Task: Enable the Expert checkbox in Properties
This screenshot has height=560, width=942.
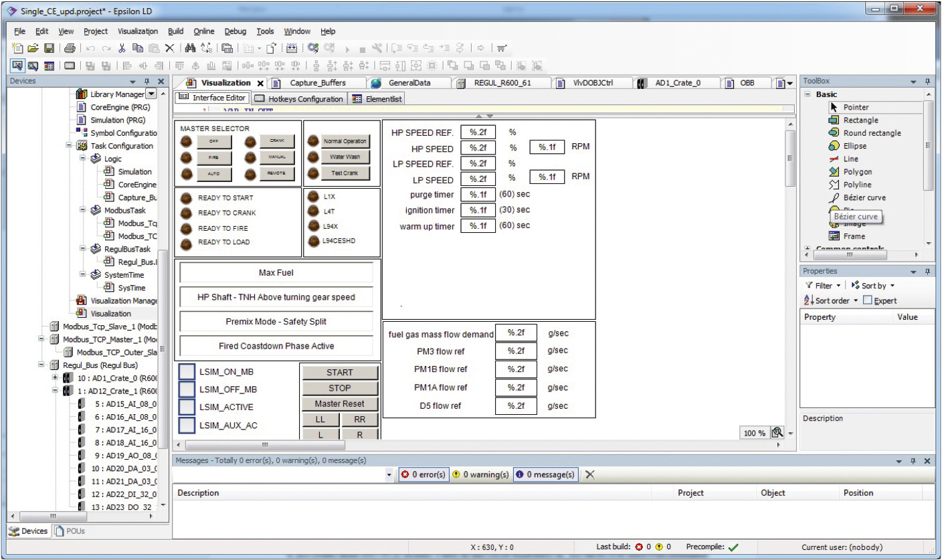Action: [x=868, y=300]
